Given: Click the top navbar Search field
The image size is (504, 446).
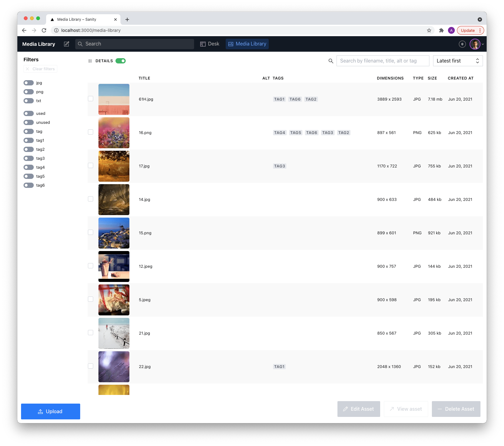Looking at the screenshot, I should point(135,44).
